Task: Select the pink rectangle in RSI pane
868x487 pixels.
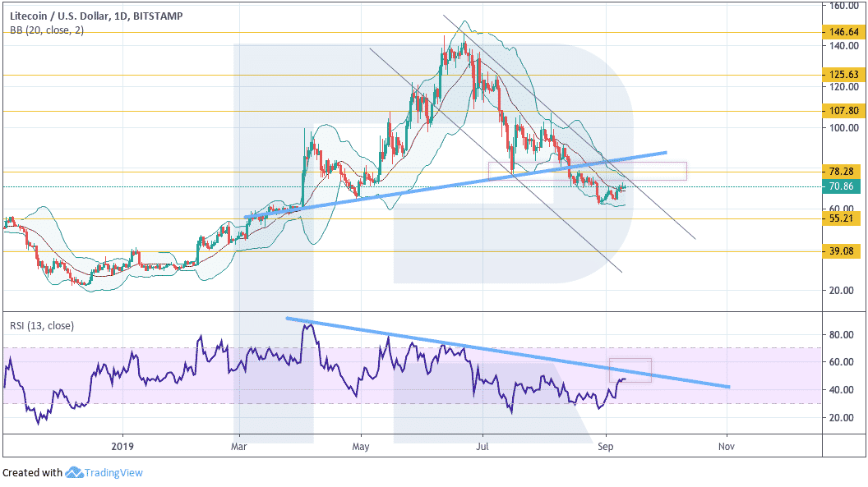Action: coord(630,370)
